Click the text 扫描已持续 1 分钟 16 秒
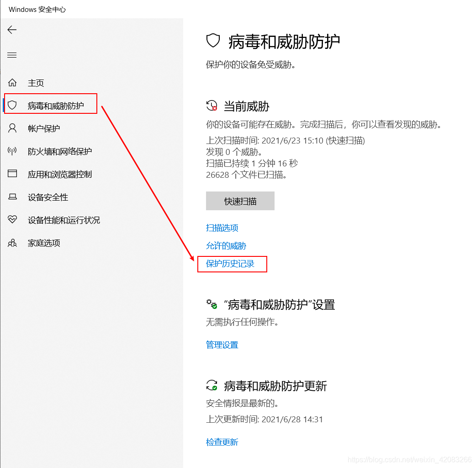 (252, 164)
